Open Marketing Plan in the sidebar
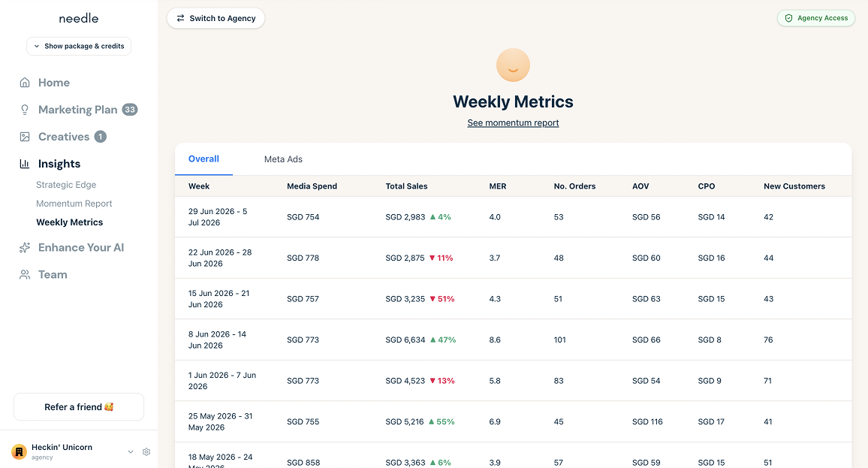Screen dimensions: 868x468 pyautogui.click(x=77, y=110)
